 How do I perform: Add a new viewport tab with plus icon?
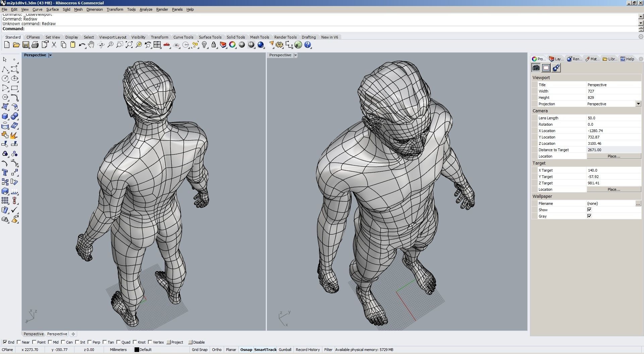(x=73, y=334)
